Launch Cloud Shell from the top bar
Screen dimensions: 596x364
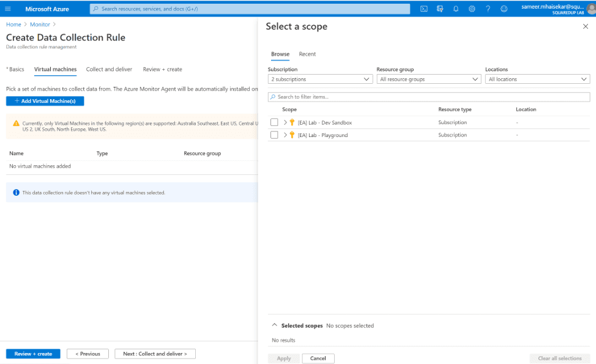pyautogui.click(x=424, y=9)
